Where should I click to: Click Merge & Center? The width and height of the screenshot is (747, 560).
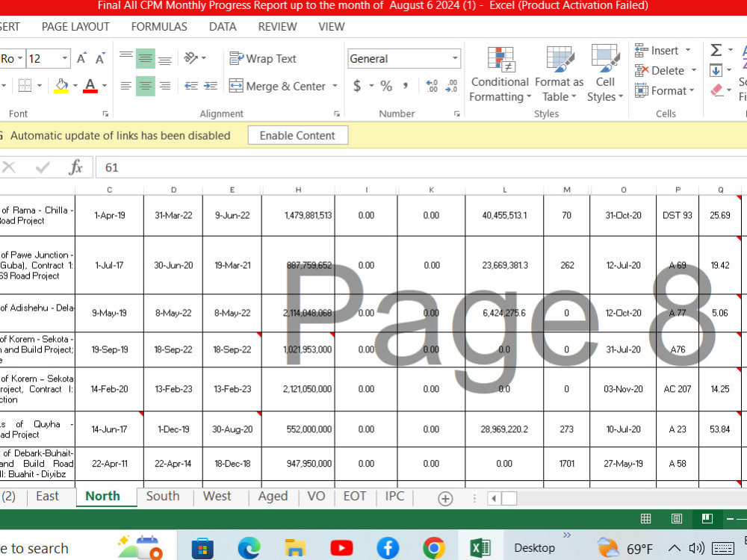click(278, 86)
